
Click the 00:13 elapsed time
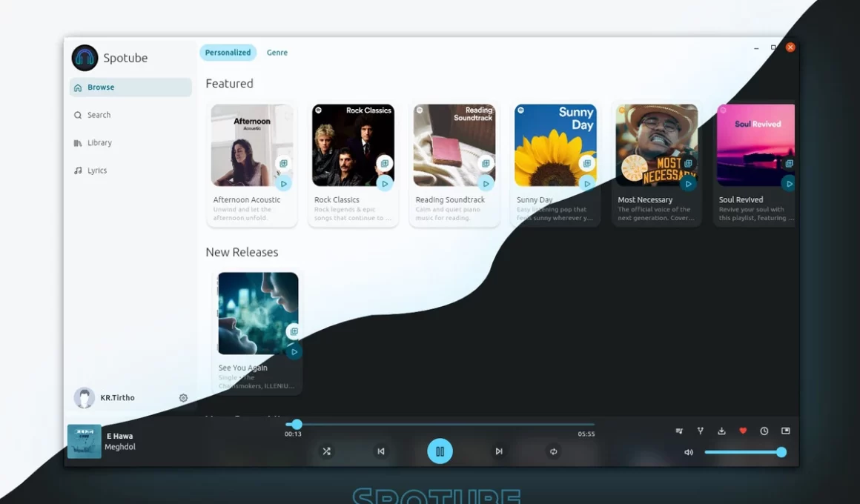(x=293, y=434)
